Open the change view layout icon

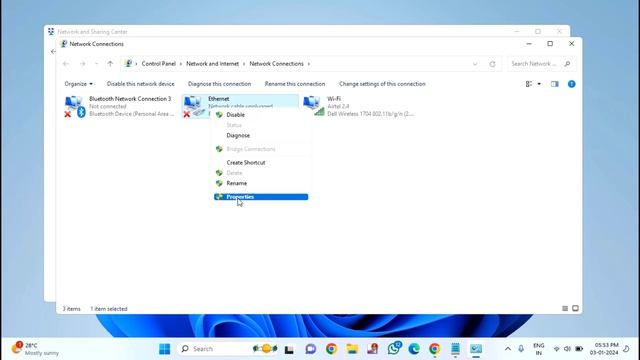pos(529,84)
